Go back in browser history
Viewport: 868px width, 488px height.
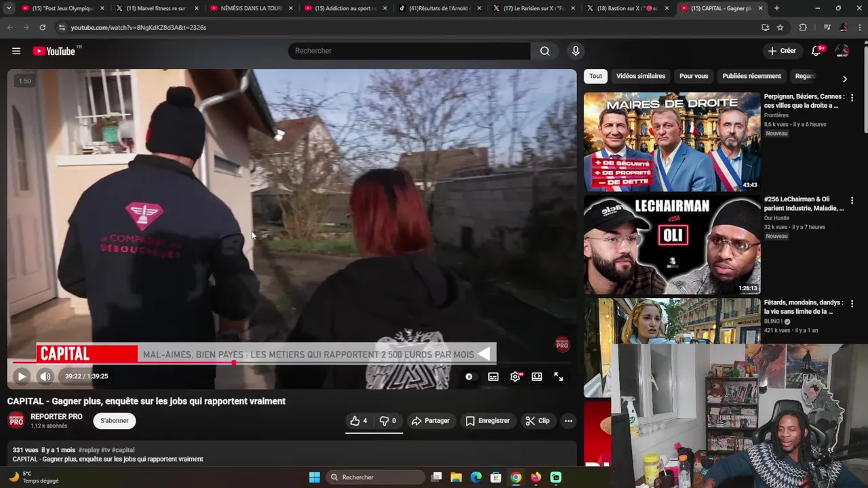(9, 27)
